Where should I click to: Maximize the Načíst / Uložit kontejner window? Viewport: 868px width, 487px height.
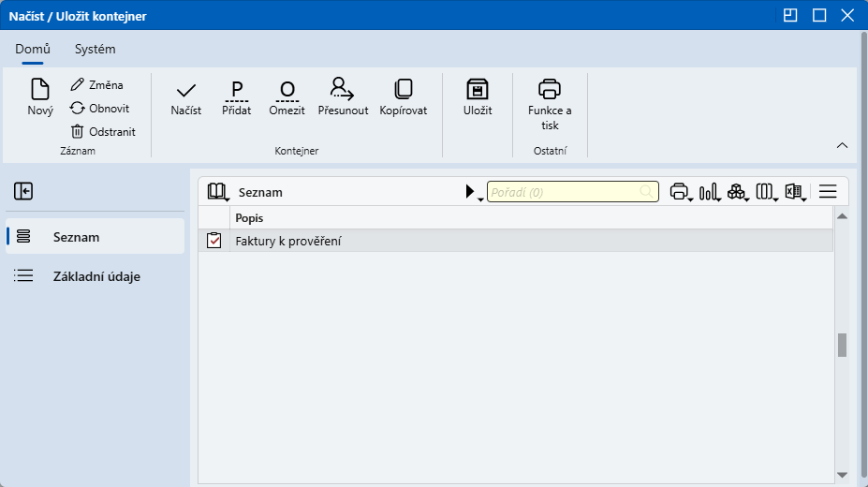(819, 16)
